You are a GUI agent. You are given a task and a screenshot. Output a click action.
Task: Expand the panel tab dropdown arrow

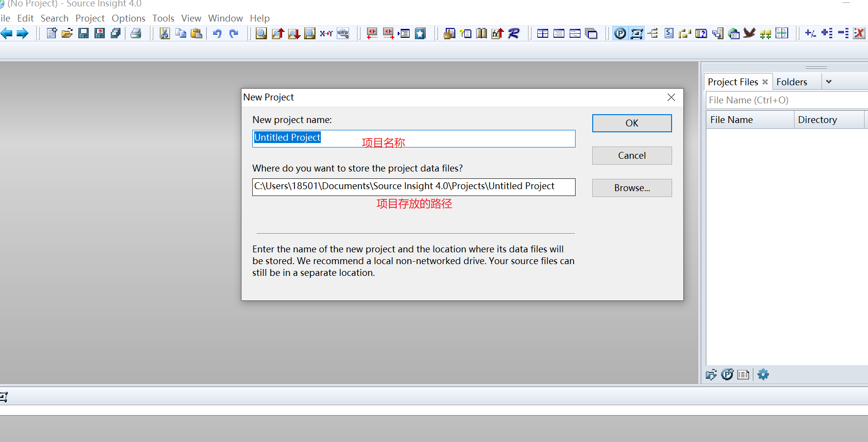click(829, 82)
